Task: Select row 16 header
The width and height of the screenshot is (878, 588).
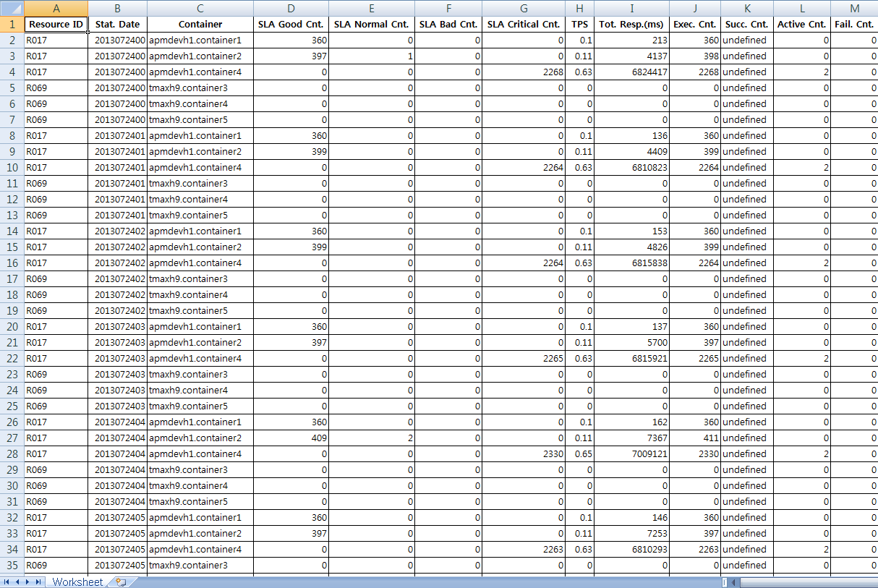Action: click(x=12, y=263)
